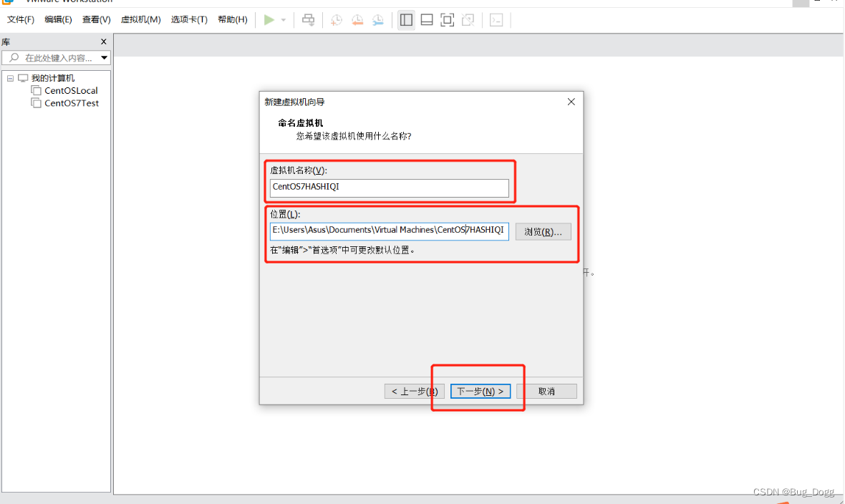Click the full screen mode icon
845x504 pixels.
click(x=448, y=20)
